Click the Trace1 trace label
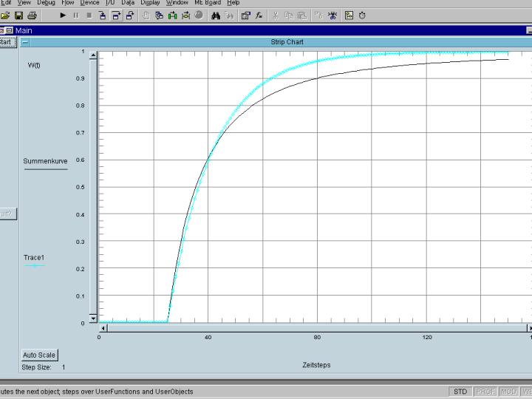532x399 pixels. [34, 257]
